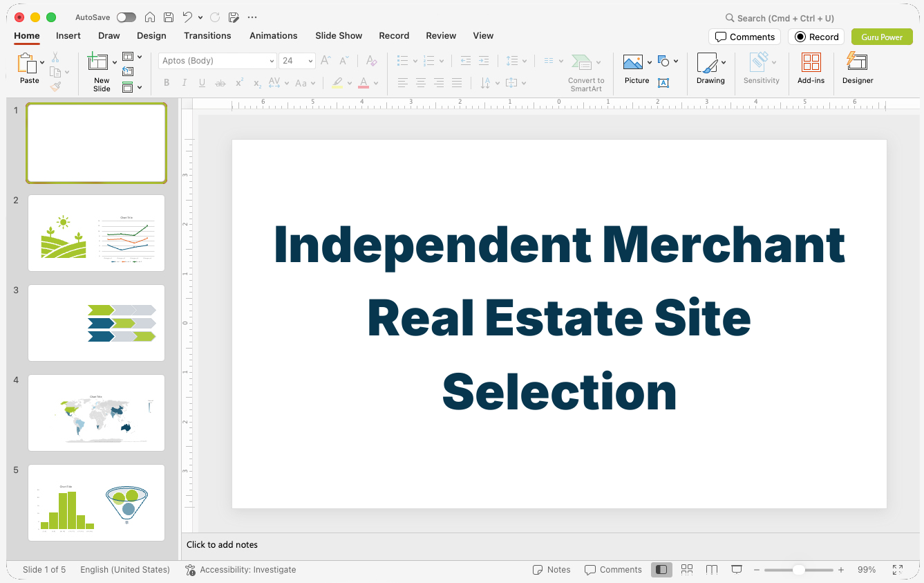Click the Save floppy disk icon
924x583 pixels.
(x=169, y=17)
